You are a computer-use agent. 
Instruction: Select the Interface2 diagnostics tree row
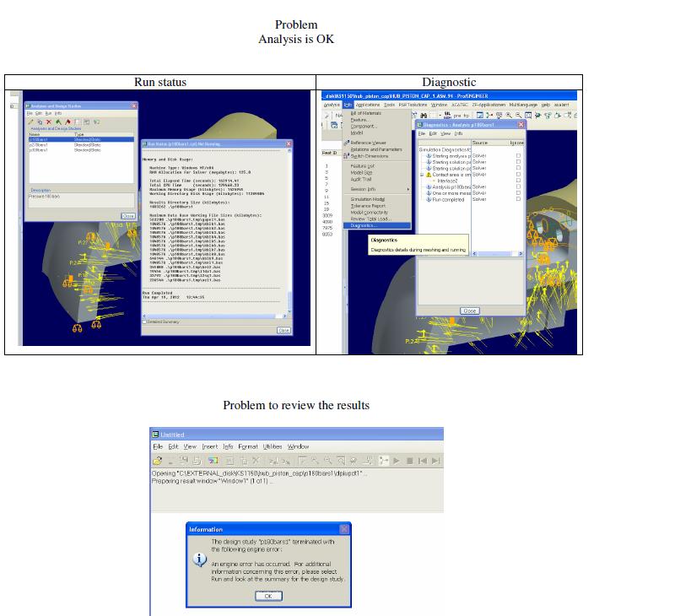click(x=447, y=181)
